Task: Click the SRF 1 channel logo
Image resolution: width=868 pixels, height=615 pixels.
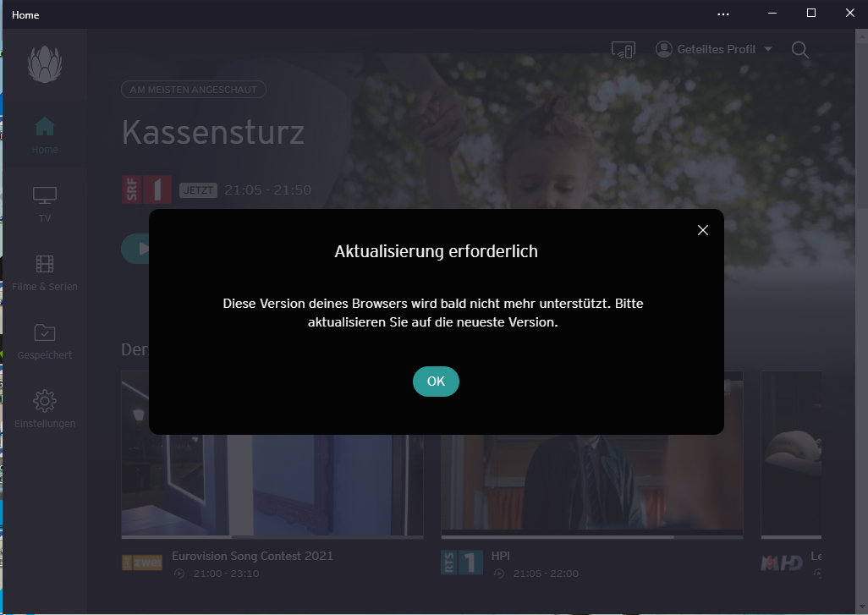Action: coord(146,189)
